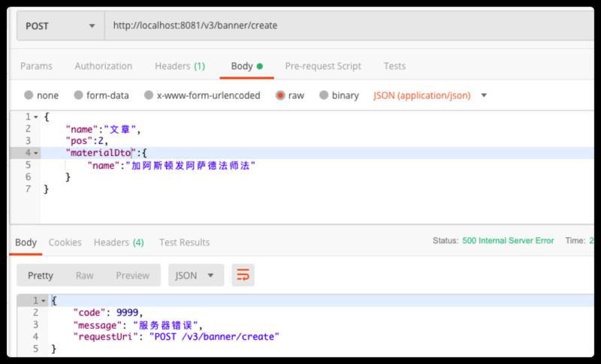Switch to the Params tab

coord(36,66)
